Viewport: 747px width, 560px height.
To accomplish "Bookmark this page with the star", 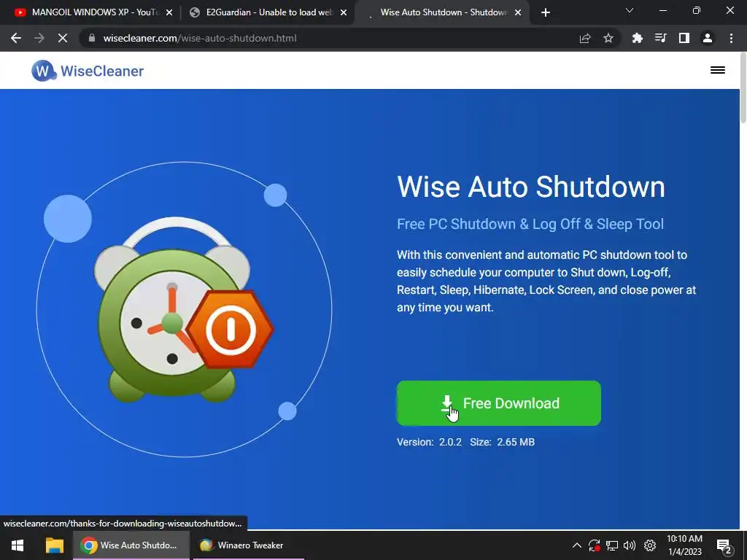I will [x=608, y=38].
